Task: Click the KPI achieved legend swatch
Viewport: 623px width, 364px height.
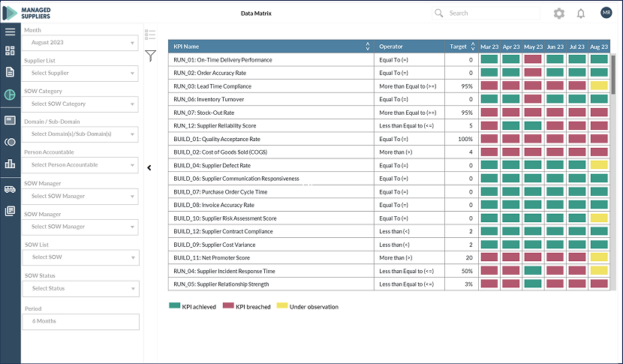Action: coord(174,305)
